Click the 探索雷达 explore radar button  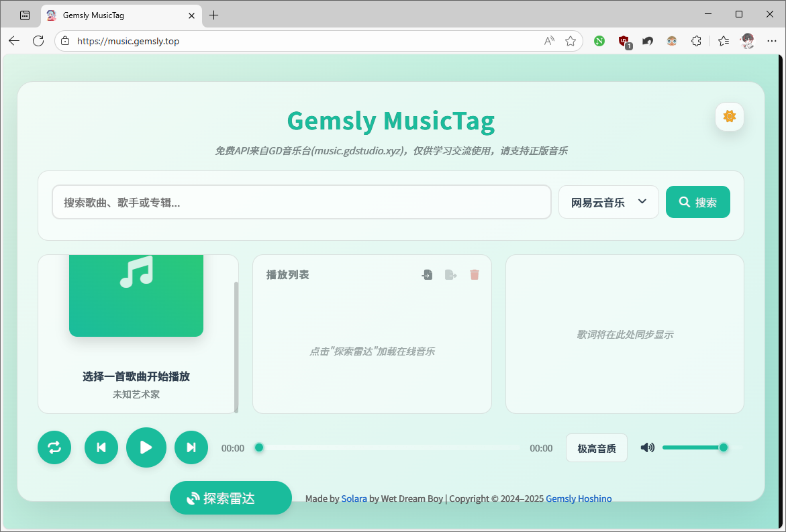point(230,498)
